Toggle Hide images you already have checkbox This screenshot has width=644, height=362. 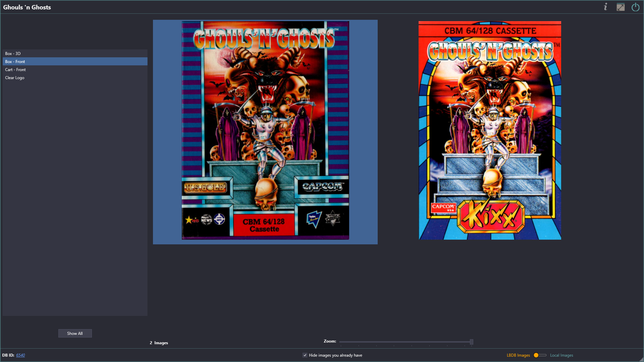click(305, 355)
